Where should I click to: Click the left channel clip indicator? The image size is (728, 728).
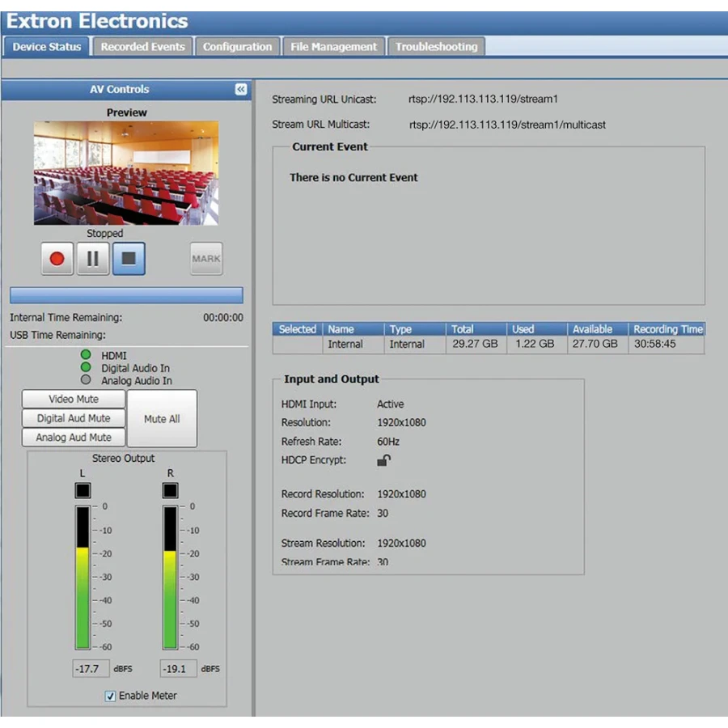pyautogui.click(x=83, y=491)
